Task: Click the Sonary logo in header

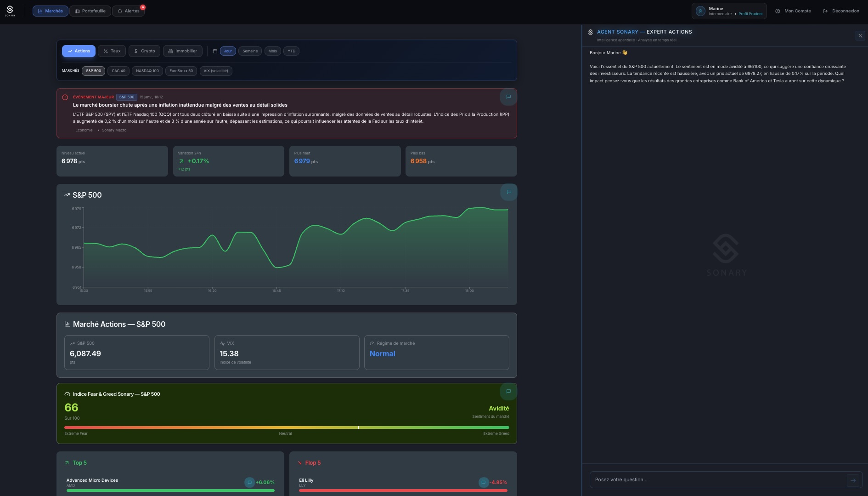Action: tap(10, 11)
